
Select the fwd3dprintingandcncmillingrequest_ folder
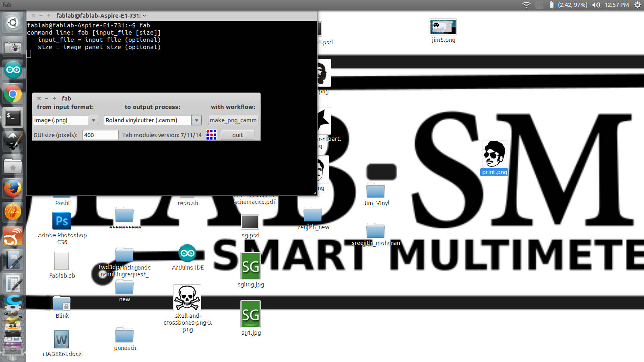pos(124,263)
